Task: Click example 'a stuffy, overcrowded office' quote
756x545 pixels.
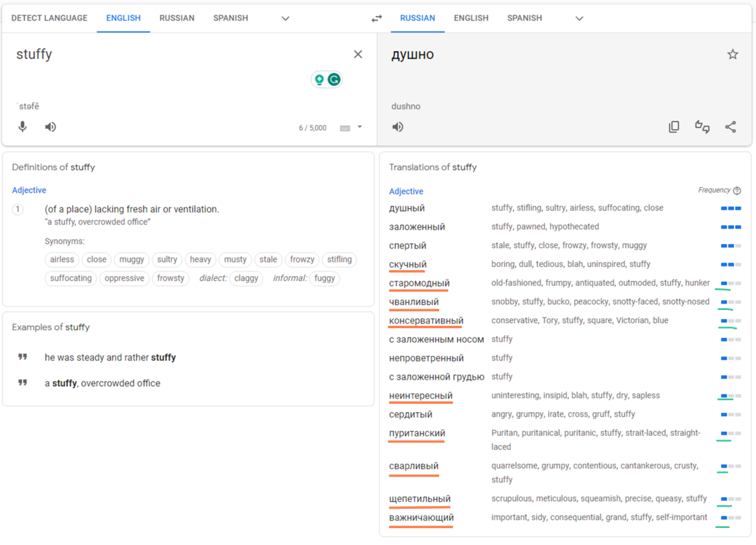Action: click(x=103, y=383)
